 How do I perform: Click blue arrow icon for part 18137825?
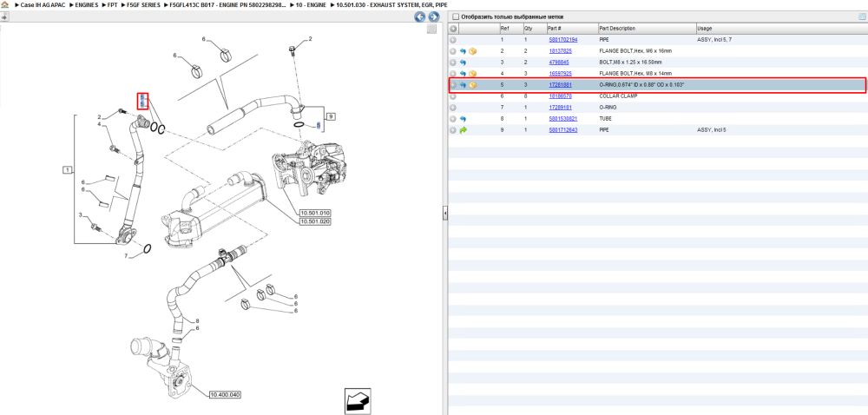(x=463, y=51)
